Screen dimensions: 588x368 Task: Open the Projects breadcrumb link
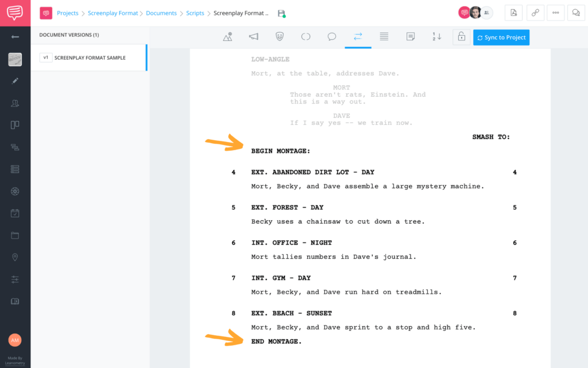point(68,13)
